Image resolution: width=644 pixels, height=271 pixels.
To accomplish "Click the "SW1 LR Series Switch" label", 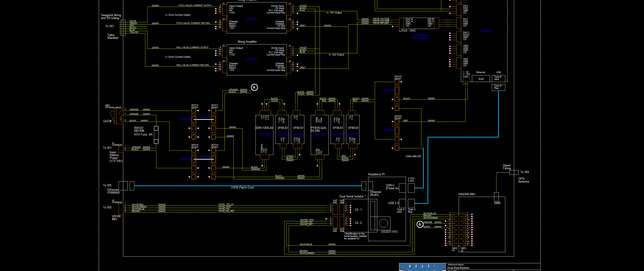I will coord(113,106).
